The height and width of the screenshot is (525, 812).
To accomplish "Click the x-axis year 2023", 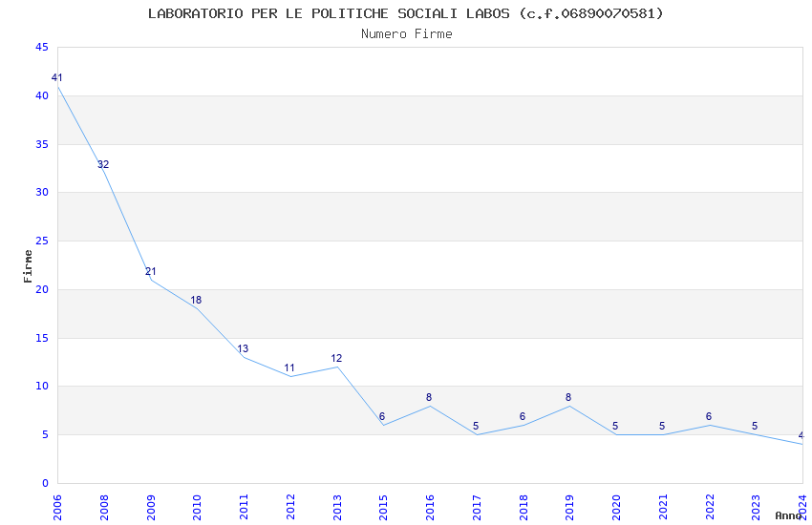I will (x=756, y=507).
